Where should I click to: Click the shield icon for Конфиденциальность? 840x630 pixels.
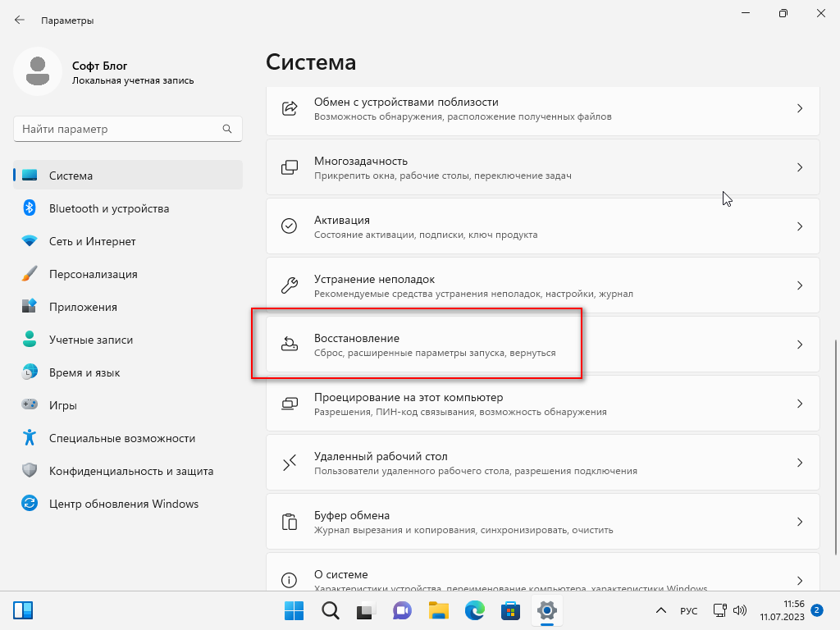pos(30,470)
